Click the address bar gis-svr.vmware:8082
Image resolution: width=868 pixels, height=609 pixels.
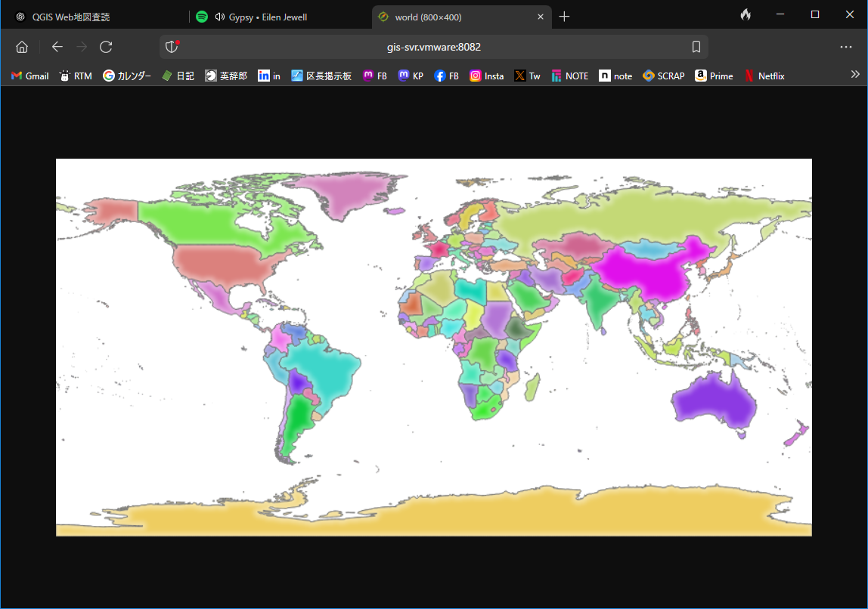pos(433,47)
